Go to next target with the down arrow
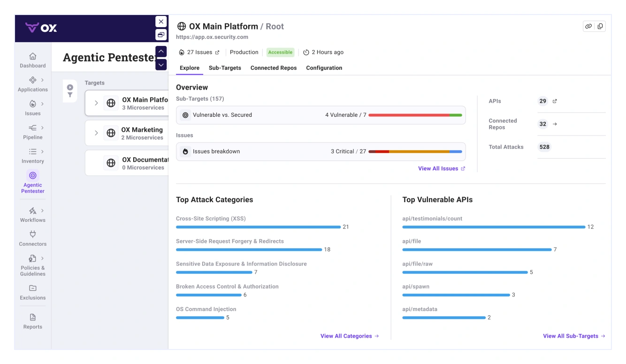The width and height of the screenshot is (626, 364). (161, 65)
